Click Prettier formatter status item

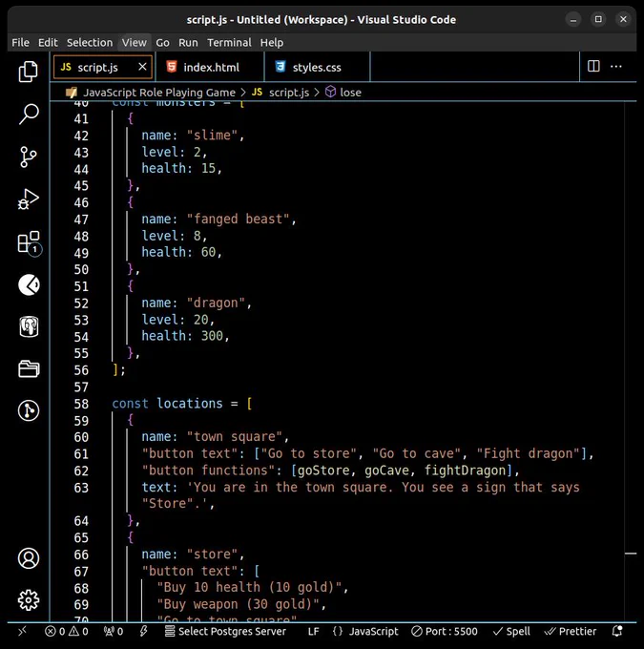coord(571,631)
